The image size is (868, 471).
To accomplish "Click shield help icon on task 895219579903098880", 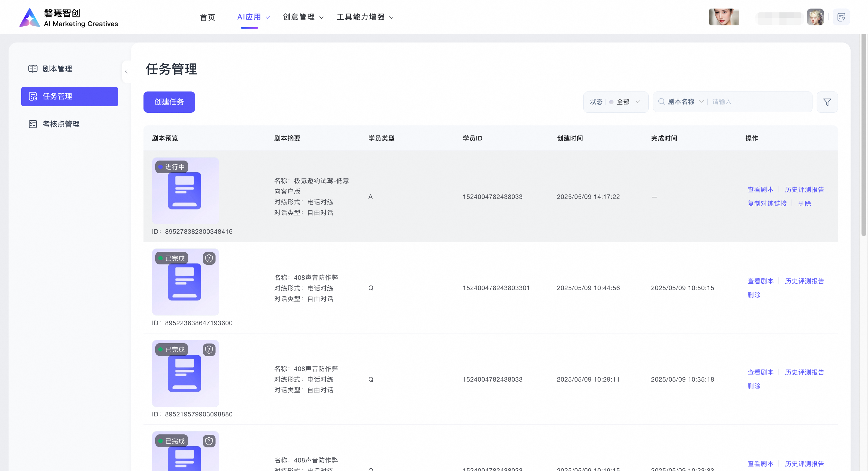I will point(209,350).
